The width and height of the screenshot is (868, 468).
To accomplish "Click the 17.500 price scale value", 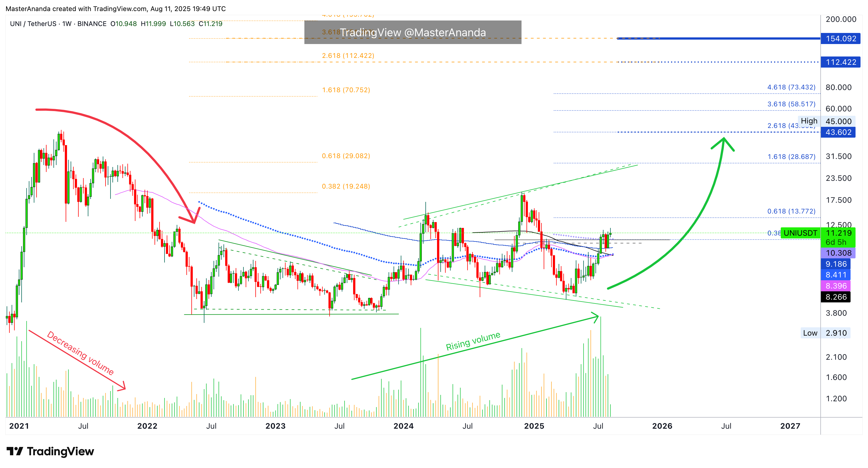I will 839,200.
